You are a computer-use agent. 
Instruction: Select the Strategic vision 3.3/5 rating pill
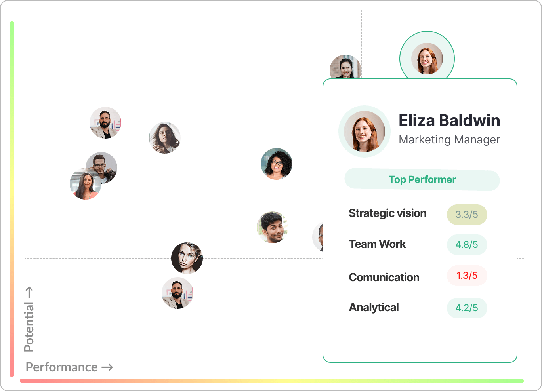(x=467, y=214)
